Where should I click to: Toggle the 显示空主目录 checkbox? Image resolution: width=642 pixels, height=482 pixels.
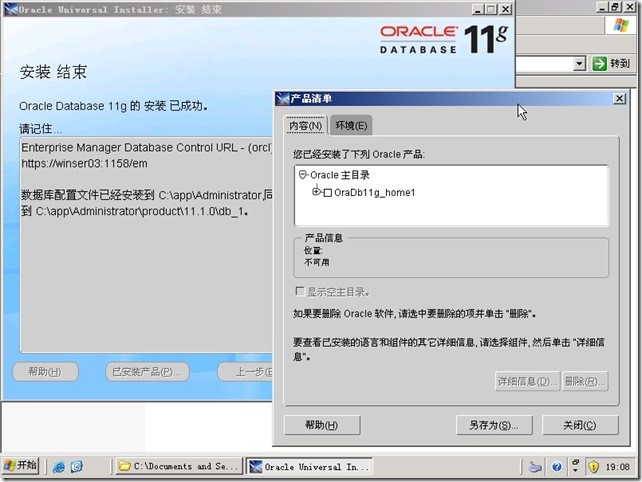tap(299, 292)
